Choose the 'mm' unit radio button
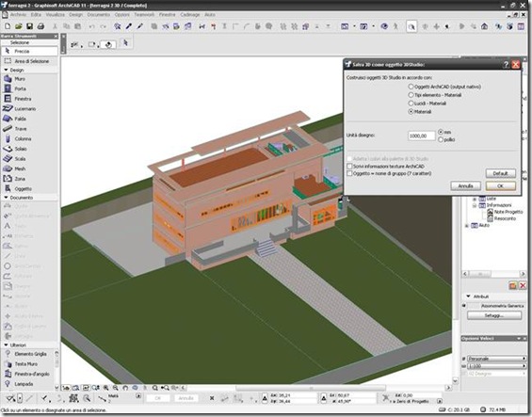532x417 pixels. (x=441, y=132)
